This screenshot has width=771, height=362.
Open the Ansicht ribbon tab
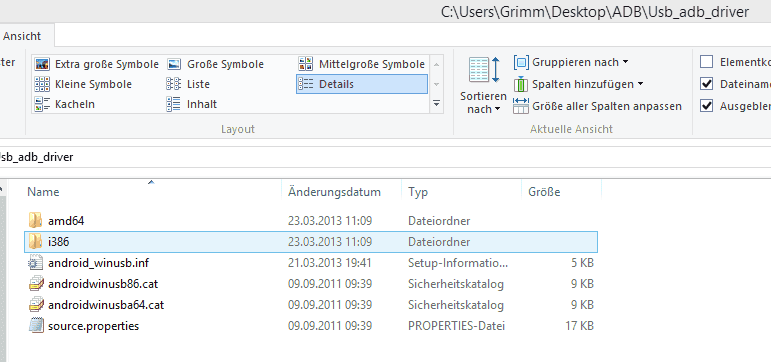coord(22,36)
